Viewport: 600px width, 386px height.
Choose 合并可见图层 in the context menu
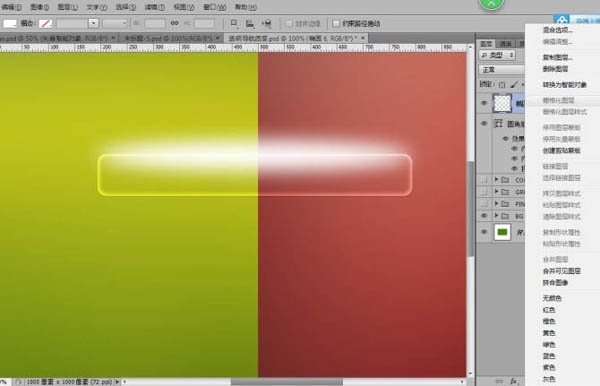(562, 271)
